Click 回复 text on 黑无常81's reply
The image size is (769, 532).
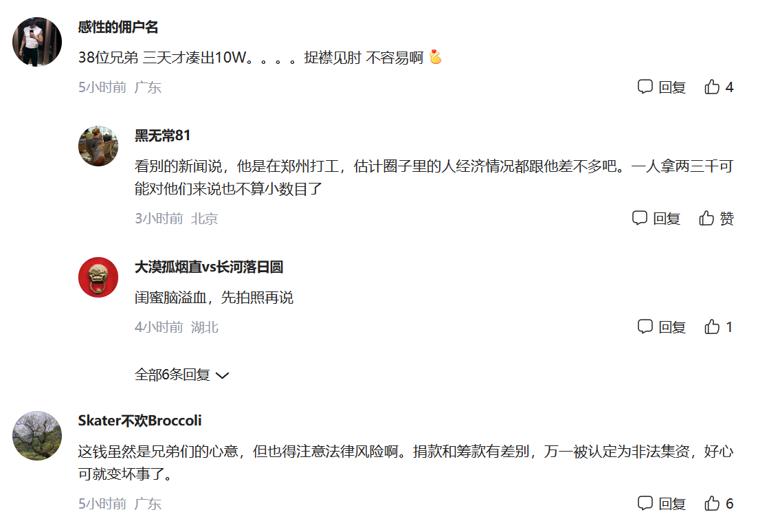pyautogui.click(x=667, y=219)
